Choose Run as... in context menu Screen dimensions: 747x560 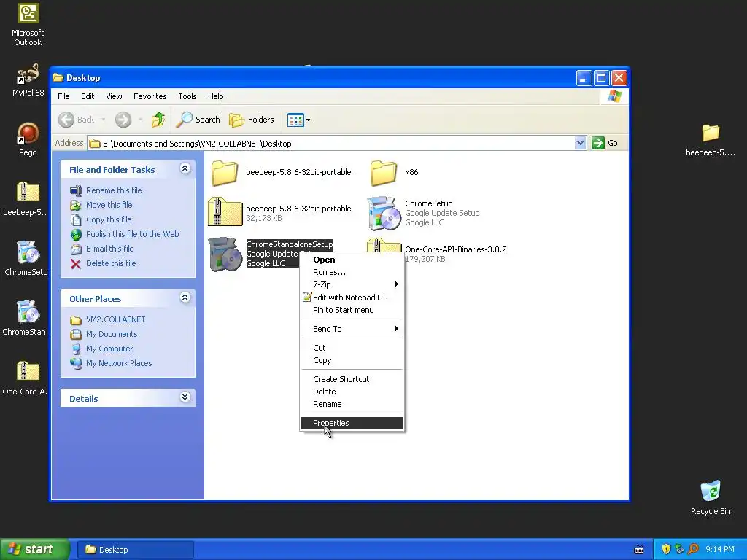352,272
